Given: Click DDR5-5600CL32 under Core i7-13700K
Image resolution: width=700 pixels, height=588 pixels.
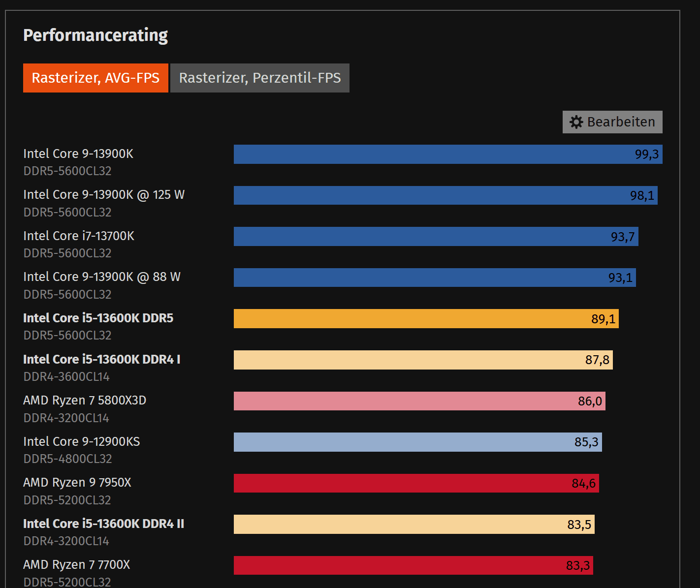Looking at the screenshot, I should click(67, 253).
